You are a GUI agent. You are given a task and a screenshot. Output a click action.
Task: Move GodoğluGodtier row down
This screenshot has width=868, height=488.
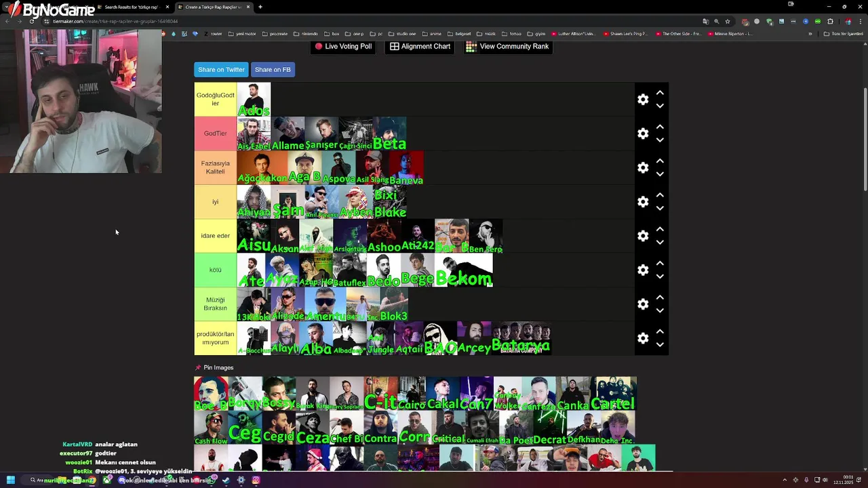click(x=660, y=106)
